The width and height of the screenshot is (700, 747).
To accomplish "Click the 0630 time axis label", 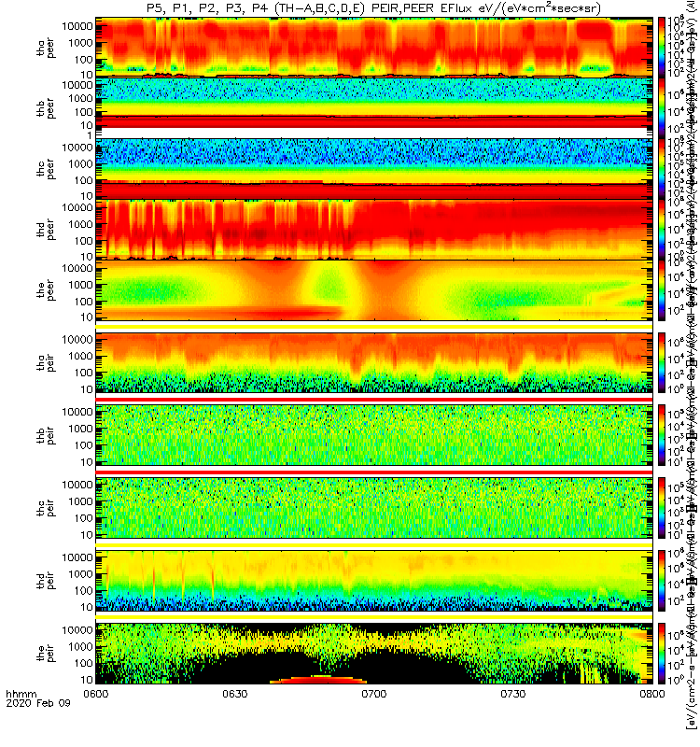I will [235, 694].
